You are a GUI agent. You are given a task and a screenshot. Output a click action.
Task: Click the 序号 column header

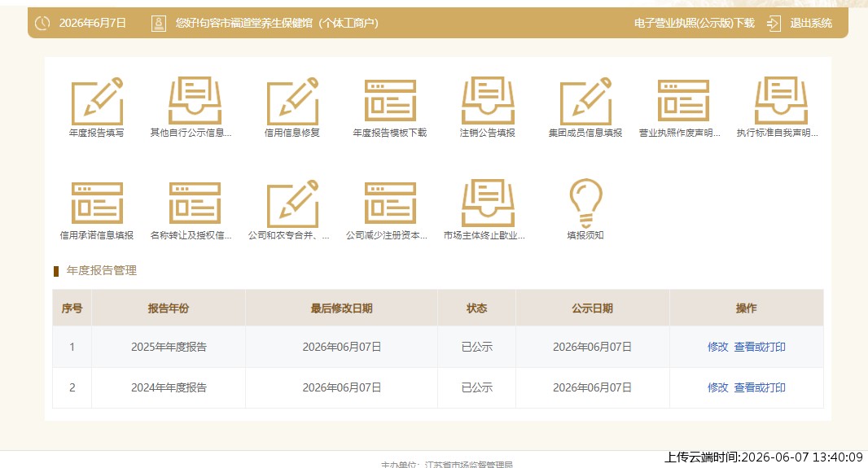pyautogui.click(x=72, y=308)
